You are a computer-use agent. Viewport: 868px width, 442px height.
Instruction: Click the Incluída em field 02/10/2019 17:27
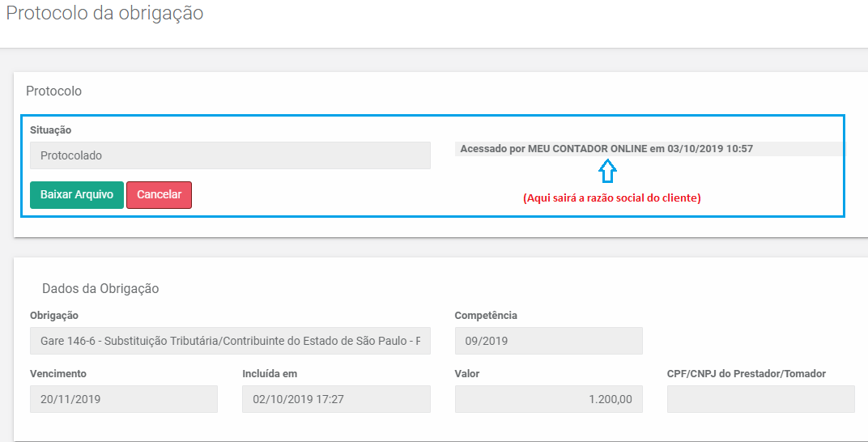(336, 399)
